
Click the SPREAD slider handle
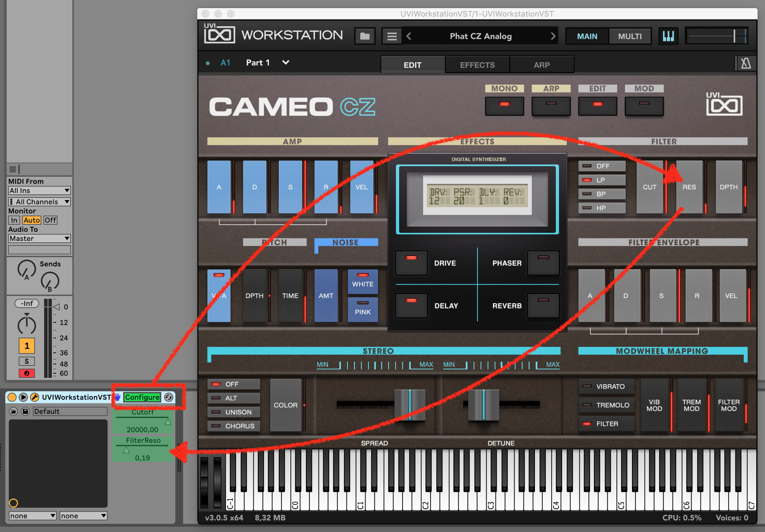pyautogui.click(x=410, y=405)
